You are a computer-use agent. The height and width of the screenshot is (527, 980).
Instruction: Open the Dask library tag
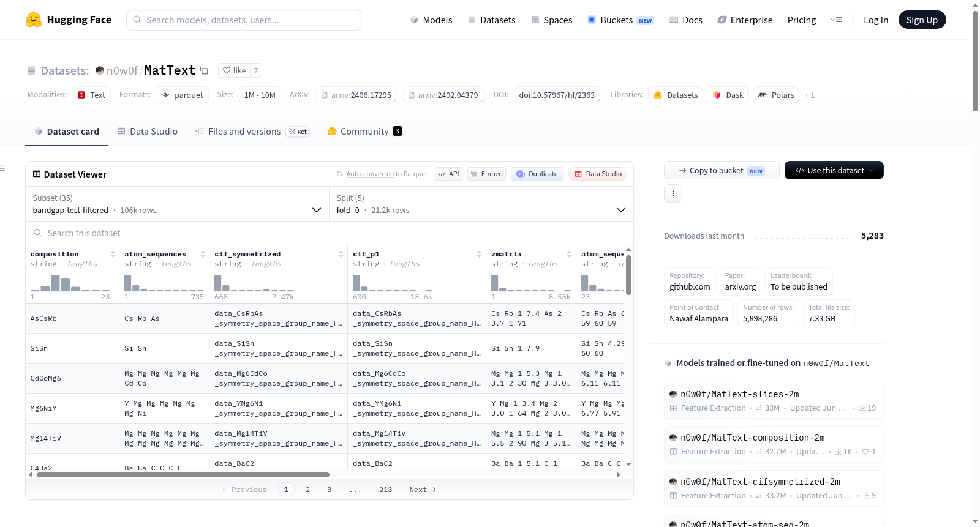[x=728, y=95]
